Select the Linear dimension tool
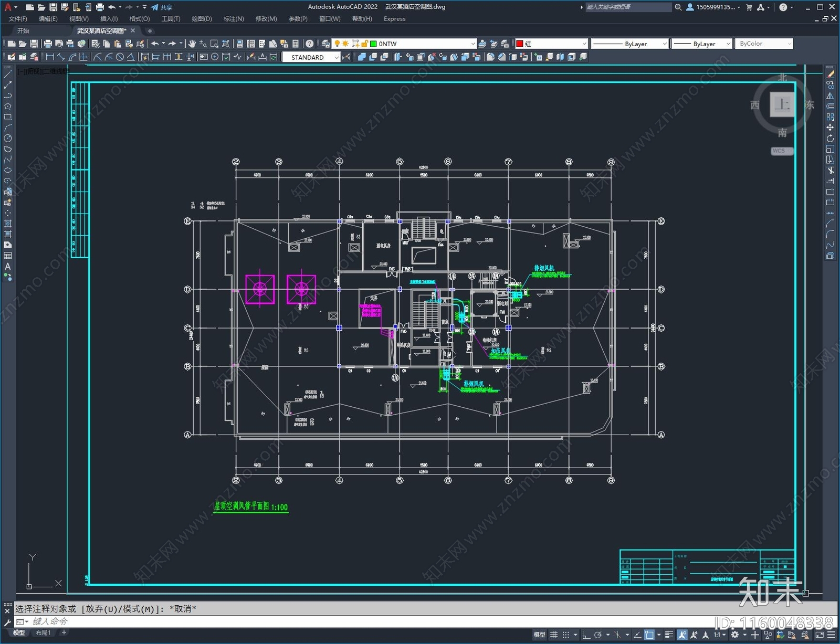840x644 pixels. [x=50, y=57]
